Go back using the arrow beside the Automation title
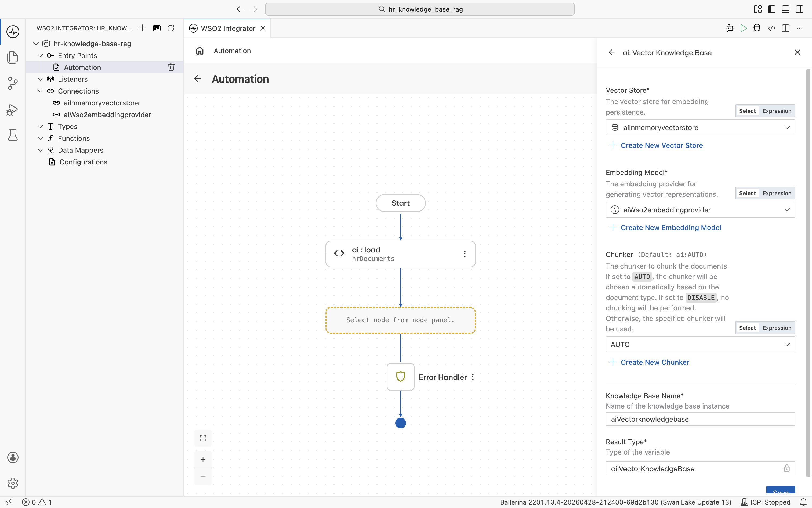This screenshot has height=508, width=812. pyautogui.click(x=198, y=78)
